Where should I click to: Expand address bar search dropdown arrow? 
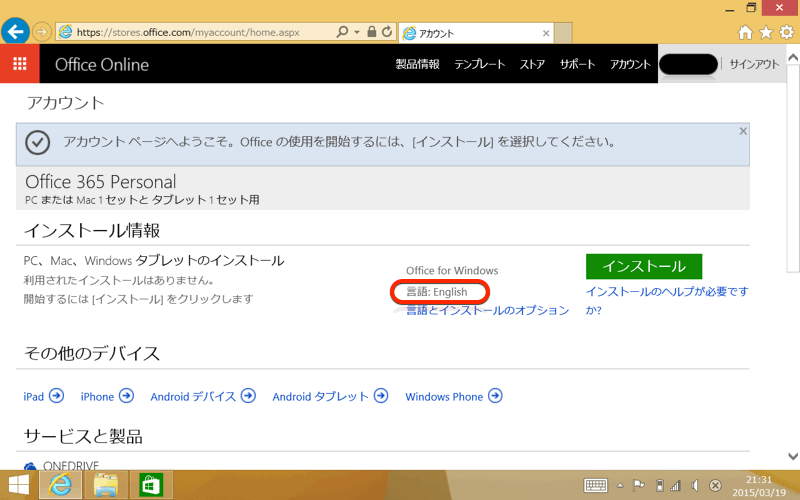[357, 32]
